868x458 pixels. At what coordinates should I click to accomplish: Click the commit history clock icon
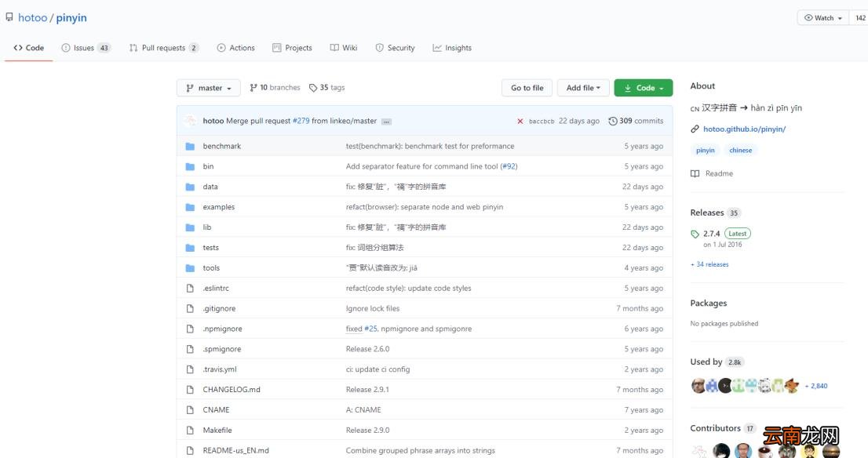click(x=612, y=121)
